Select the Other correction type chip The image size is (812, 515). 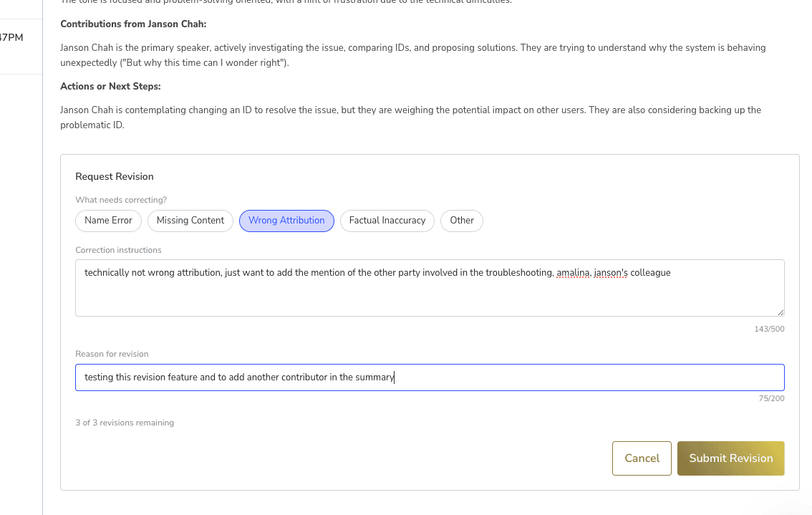coord(462,221)
